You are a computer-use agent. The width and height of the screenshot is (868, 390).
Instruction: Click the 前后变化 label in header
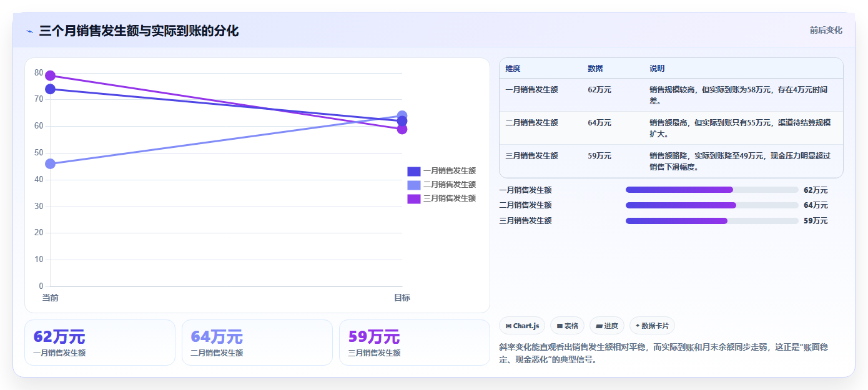tap(826, 30)
